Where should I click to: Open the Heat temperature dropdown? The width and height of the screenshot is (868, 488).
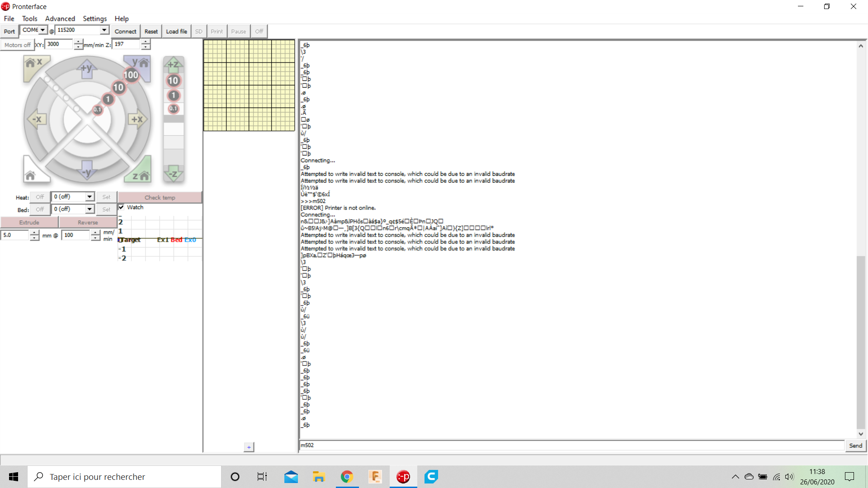(90, 197)
